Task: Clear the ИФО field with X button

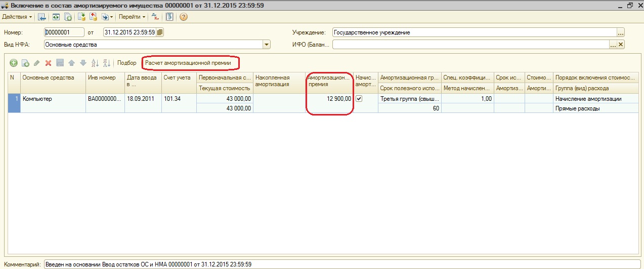Action: (621, 45)
